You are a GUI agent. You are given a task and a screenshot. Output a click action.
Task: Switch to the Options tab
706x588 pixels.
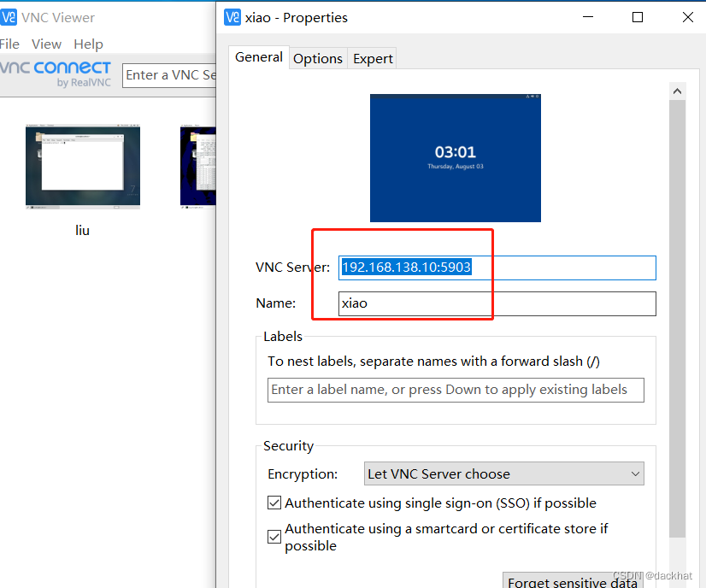pyautogui.click(x=317, y=58)
